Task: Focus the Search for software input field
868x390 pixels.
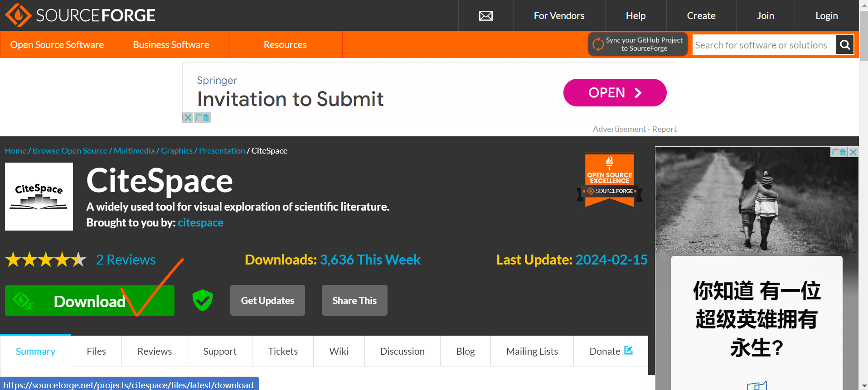Action: pos(764,45)
